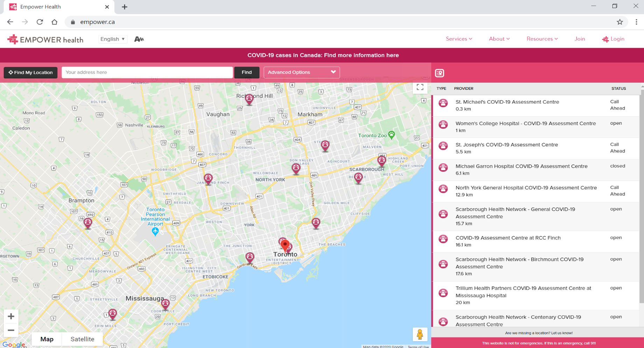The image size is (644, 348).
Task: Switch to Map view type
Action: tap(47, 339)
